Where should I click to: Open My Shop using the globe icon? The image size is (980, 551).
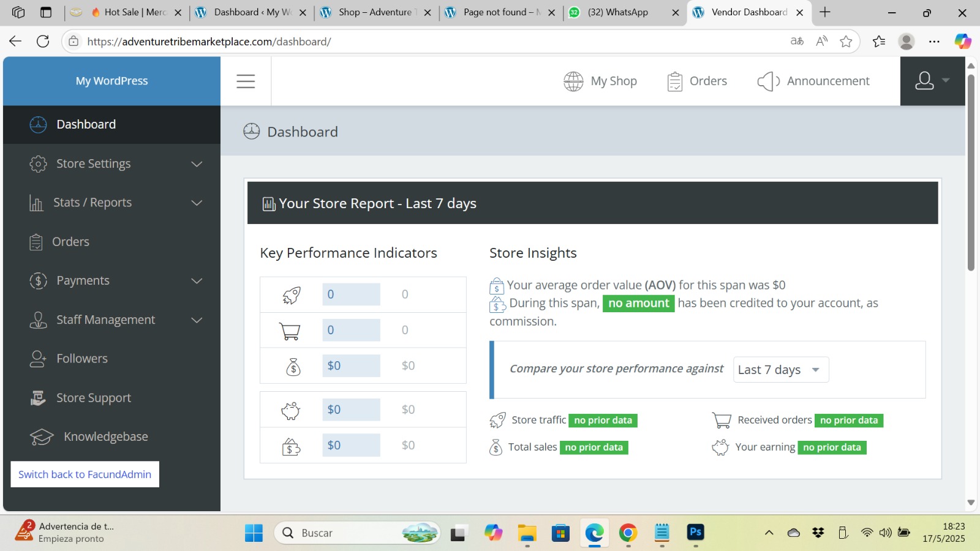pos(573,80)
